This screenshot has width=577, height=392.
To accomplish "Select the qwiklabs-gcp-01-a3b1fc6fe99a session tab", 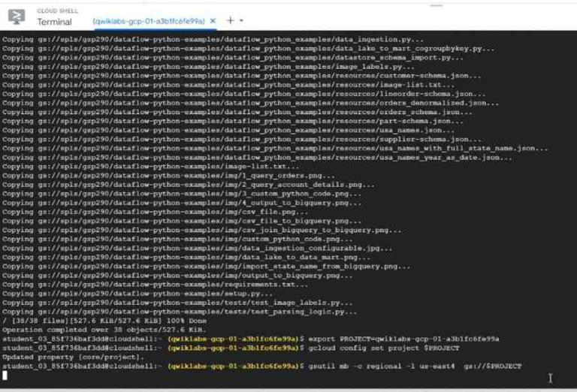I will (x=149, y=21).
